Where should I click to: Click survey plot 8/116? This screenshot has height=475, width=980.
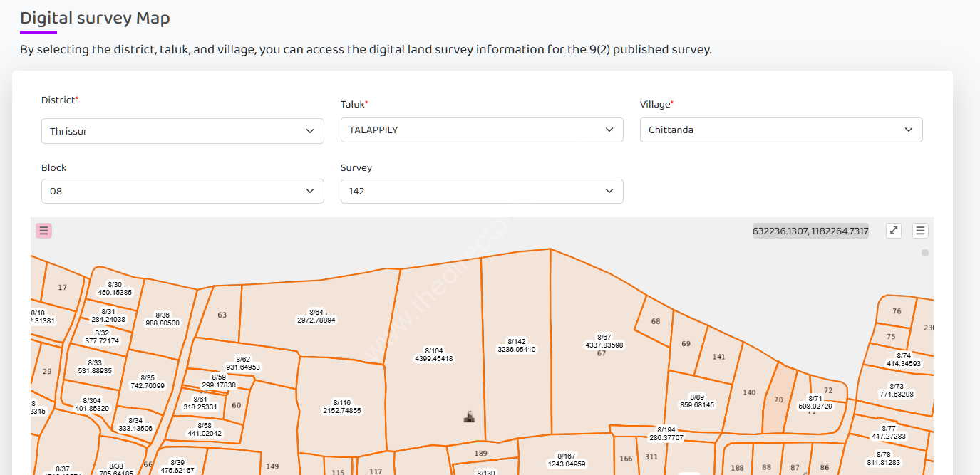[x=344, y=405]
